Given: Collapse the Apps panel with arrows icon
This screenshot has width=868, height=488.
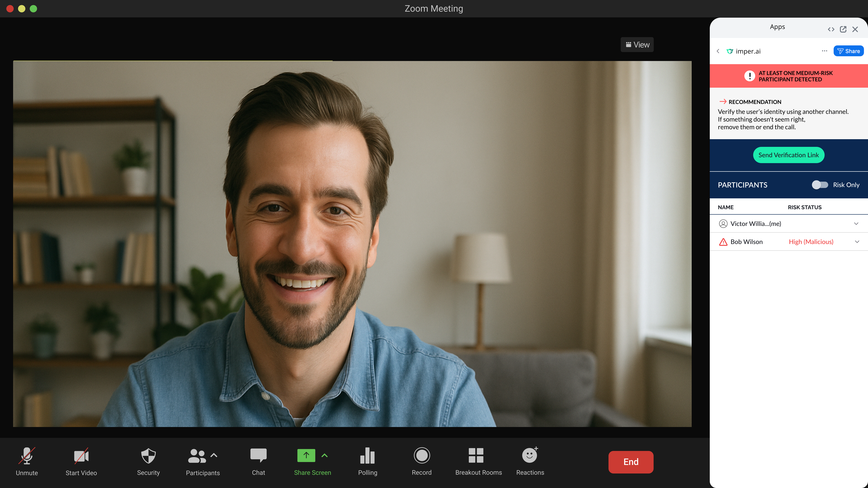Looking at the screenshot, I should [831, 29].
